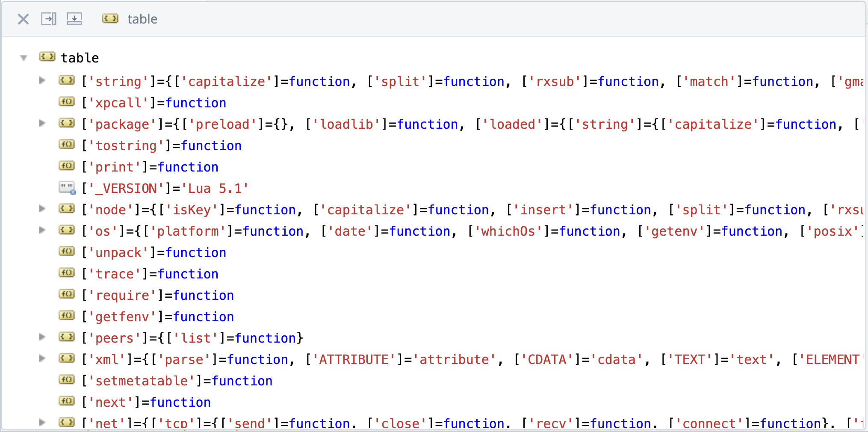Select the 'tostring' function row
The image size is (868, 432).
162,146
